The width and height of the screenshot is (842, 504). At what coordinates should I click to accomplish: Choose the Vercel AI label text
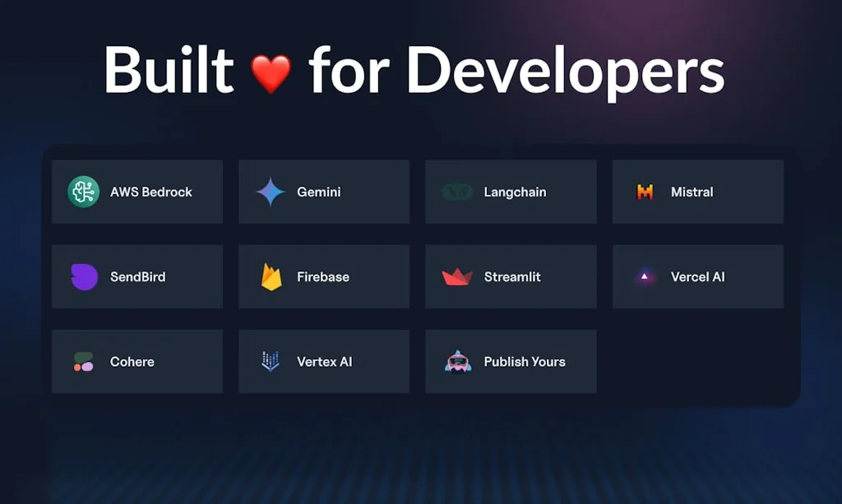(x=697, y=277)
